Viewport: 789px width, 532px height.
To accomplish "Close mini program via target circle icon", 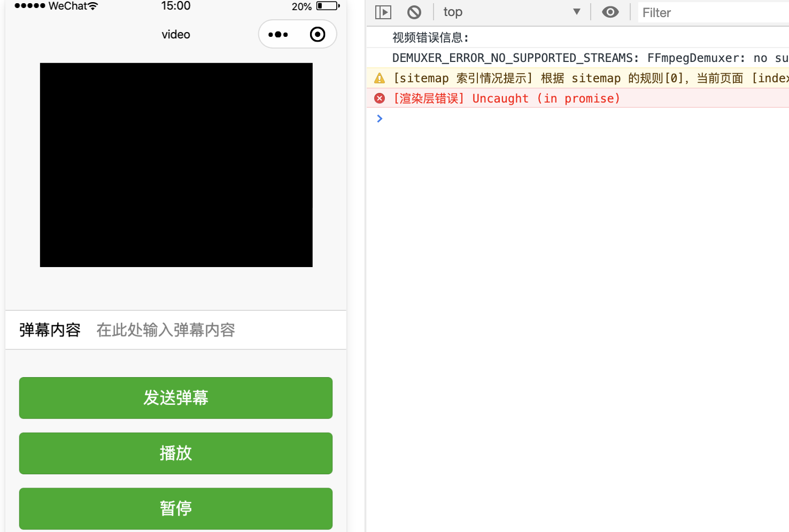I will pos(318,34).
